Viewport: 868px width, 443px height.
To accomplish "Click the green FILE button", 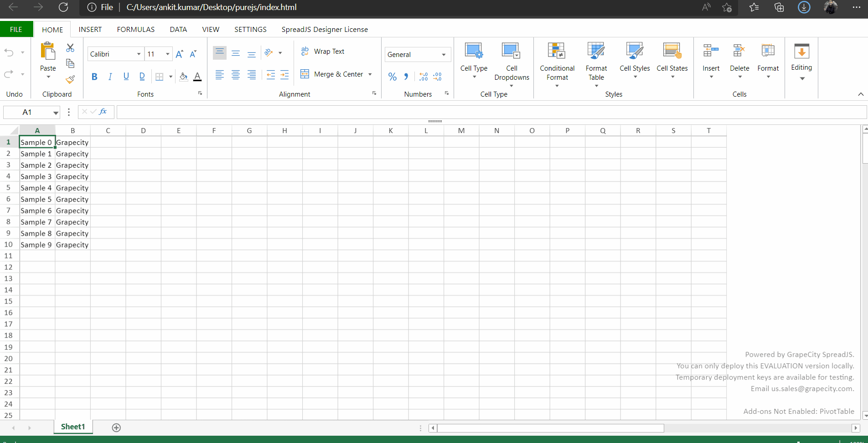I will [16, 29].
